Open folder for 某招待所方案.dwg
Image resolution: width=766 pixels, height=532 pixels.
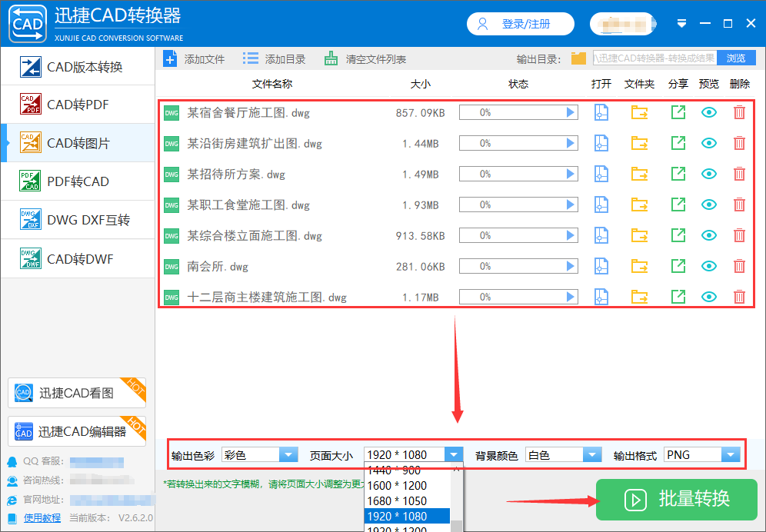tap(639, 174)
